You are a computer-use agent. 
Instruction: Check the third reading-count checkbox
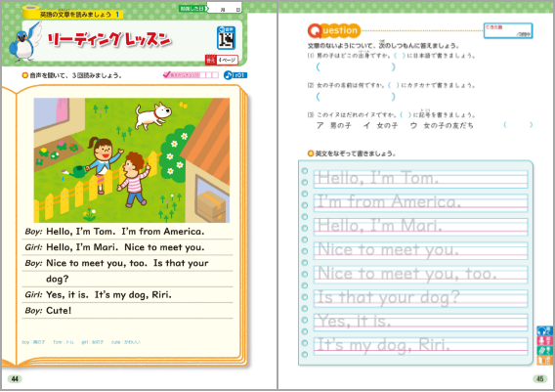(215, 75)
